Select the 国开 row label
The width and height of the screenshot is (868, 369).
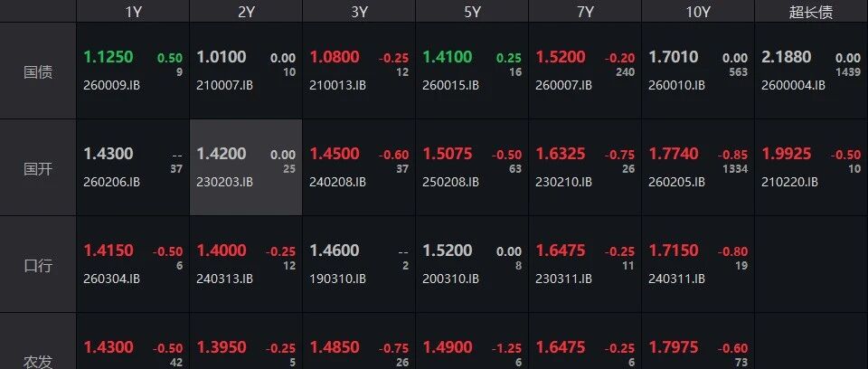click(x=38, y=168)
